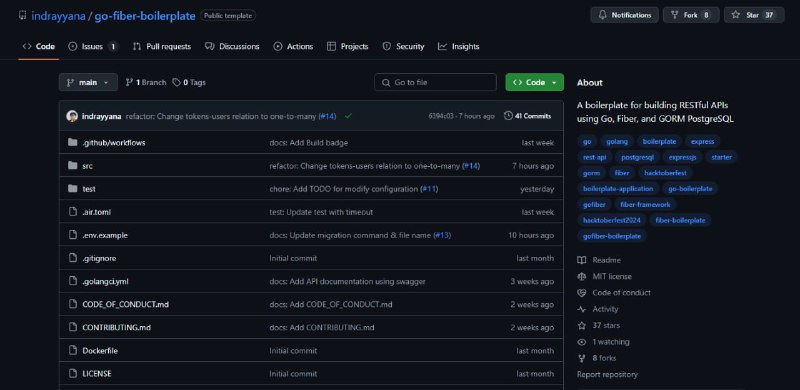Open the green Code dropdown

tap(534, 82)
